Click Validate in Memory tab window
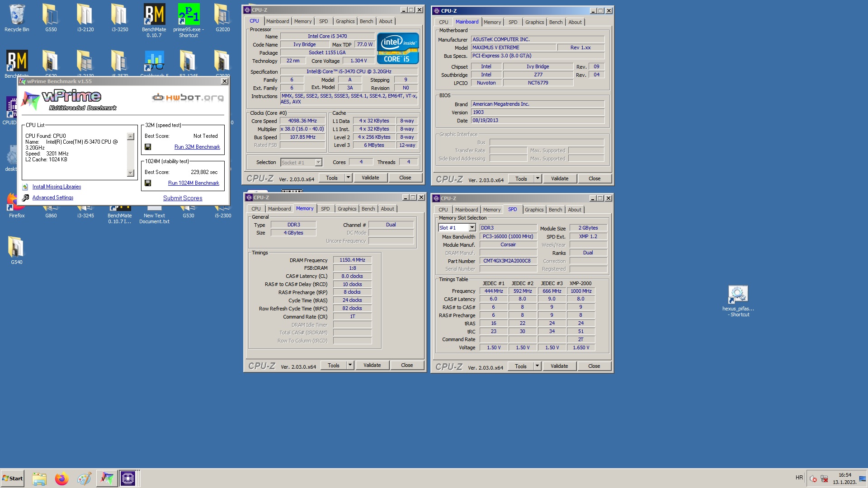The height and width of the screenshot is (488, 868). tap(372, 365)
